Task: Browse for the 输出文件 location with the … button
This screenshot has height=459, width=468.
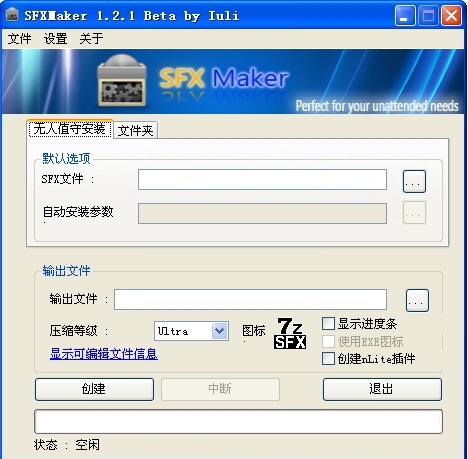Action: click(x=417, y=300)
